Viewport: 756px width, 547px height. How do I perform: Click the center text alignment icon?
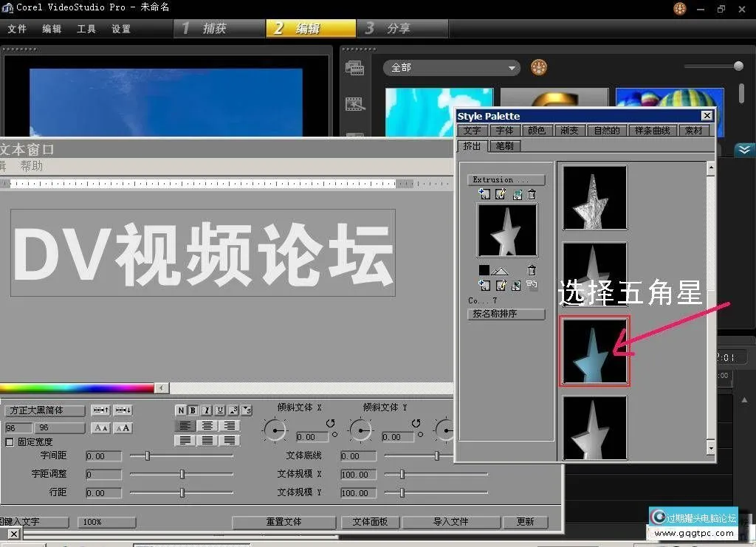click(208, 426)
